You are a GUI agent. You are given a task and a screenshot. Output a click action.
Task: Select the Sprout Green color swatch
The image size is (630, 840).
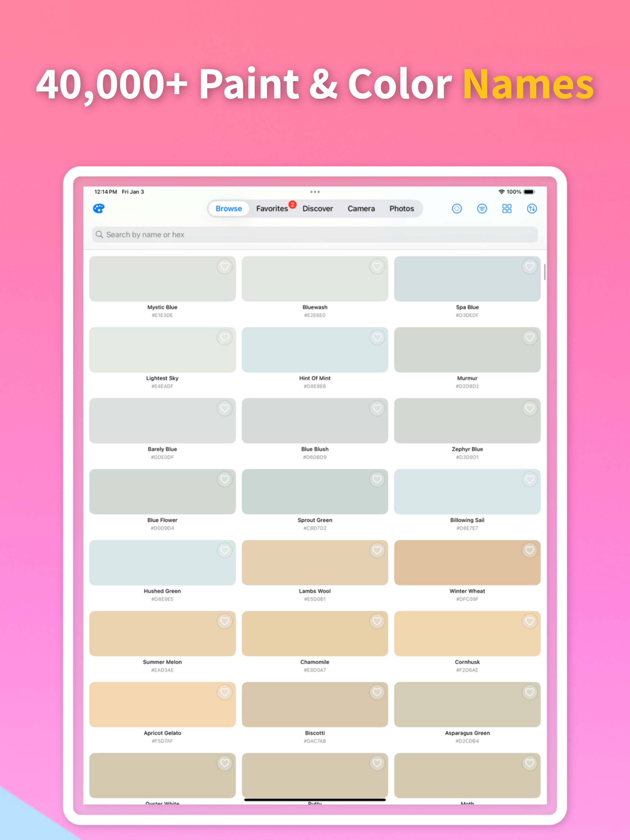point(315,492)
